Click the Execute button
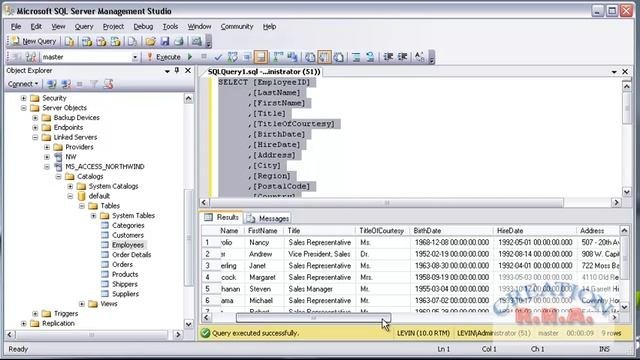Viewport: 640px width, 360px height. coord(164,57)
